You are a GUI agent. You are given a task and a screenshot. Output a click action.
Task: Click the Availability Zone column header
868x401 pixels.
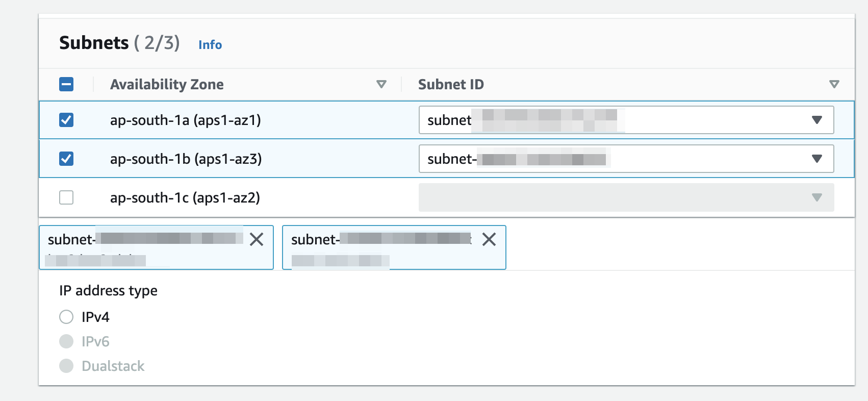click(167, 84)
